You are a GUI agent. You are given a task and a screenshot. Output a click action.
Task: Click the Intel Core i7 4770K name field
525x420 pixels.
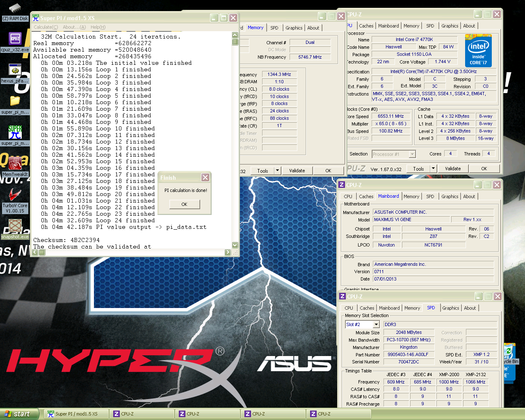[x=414, y=40]
